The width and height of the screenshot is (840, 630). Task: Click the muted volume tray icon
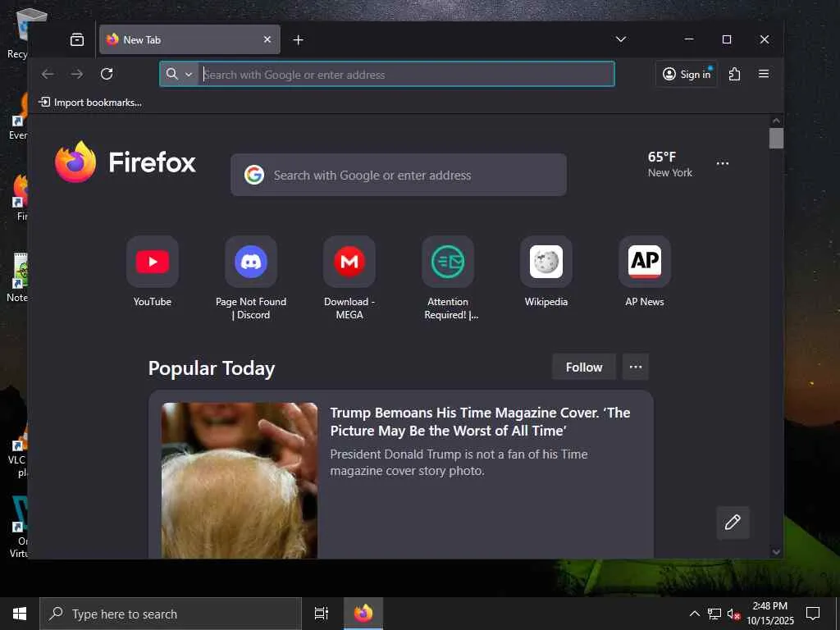click(x=733, y=614)
